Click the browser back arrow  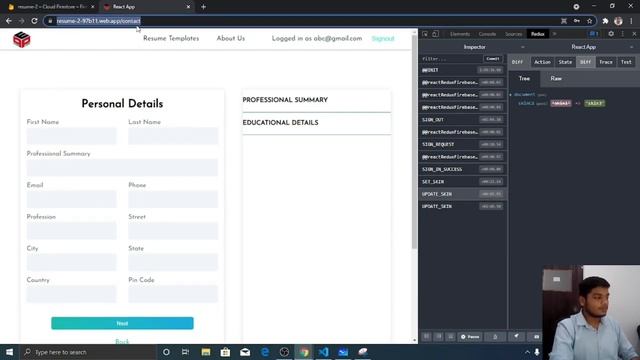click(9, 21)
